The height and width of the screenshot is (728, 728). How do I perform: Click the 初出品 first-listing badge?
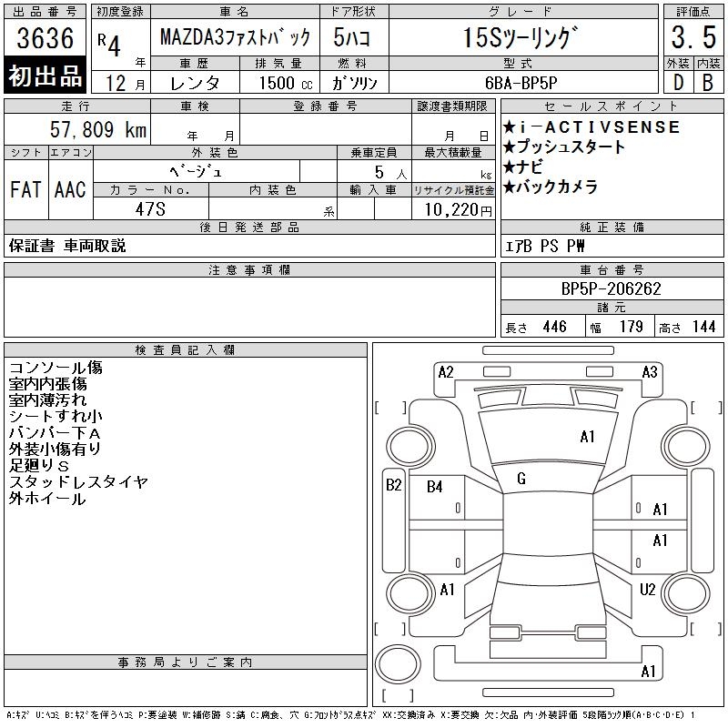45,76
